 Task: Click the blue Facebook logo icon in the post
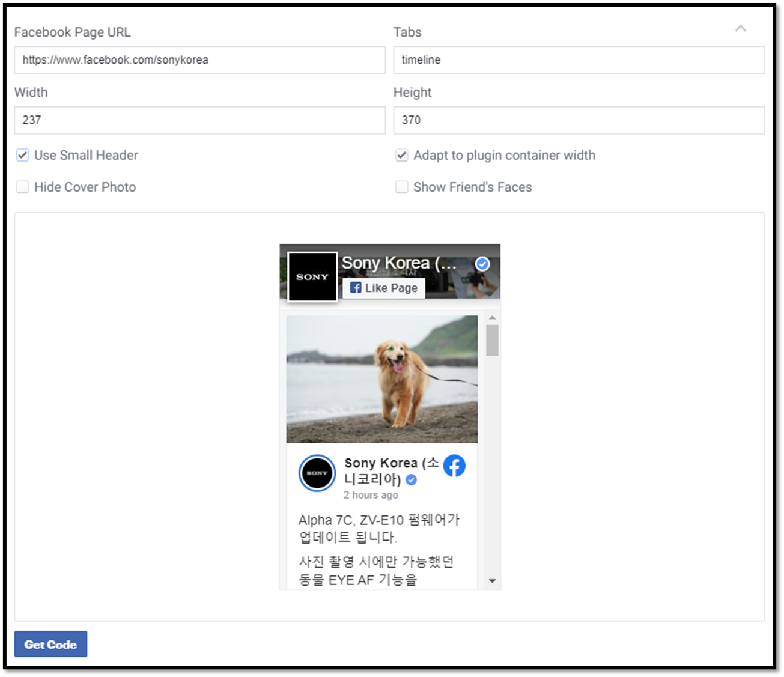(454, 466)
